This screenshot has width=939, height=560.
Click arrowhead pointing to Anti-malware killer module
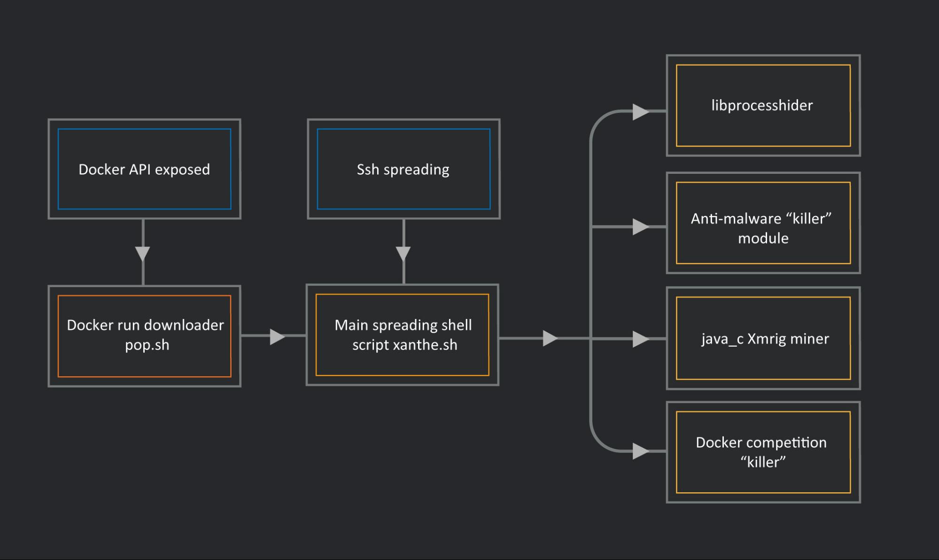(x=640, y=227)
